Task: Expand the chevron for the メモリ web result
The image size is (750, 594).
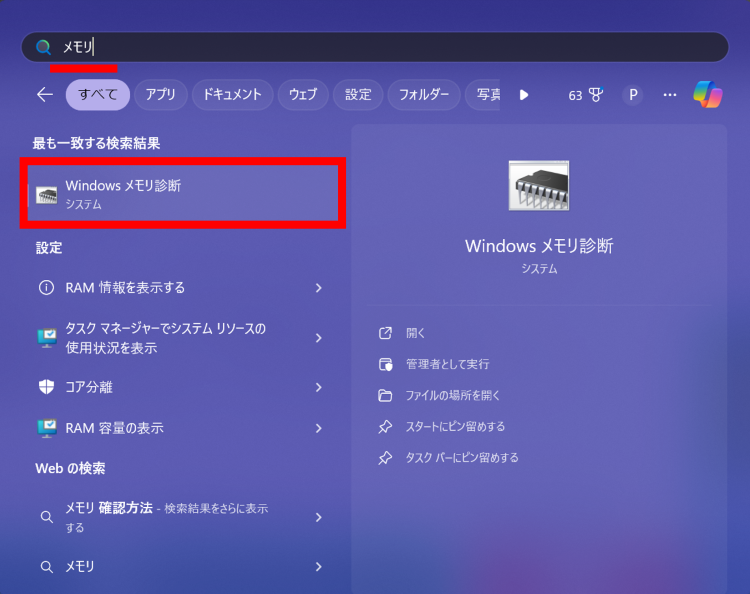Action: tap(319, 567)
